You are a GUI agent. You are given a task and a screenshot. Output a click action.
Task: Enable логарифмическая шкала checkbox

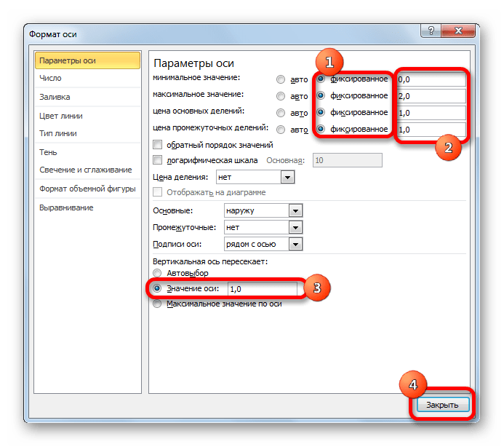pyautogui.click(x=158, y=160)
